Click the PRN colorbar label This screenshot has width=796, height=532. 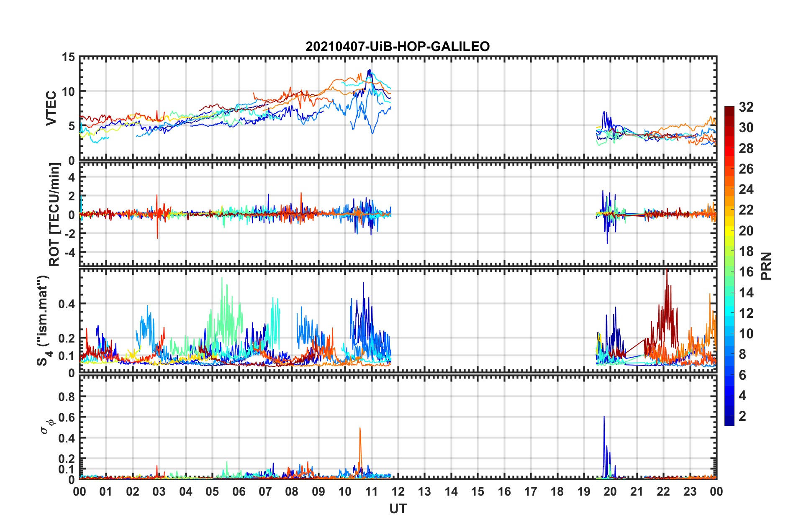[x=766, y=266]
